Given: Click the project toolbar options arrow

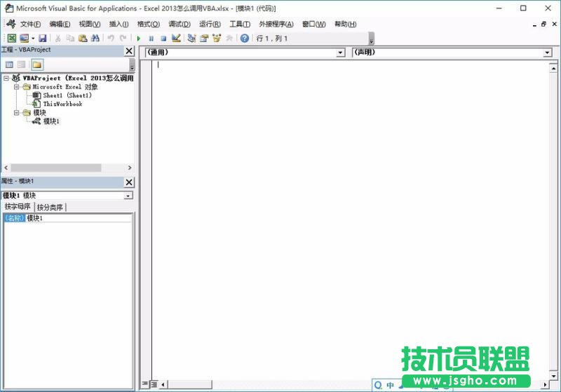Looking at the screenshot, I should 132,66.
